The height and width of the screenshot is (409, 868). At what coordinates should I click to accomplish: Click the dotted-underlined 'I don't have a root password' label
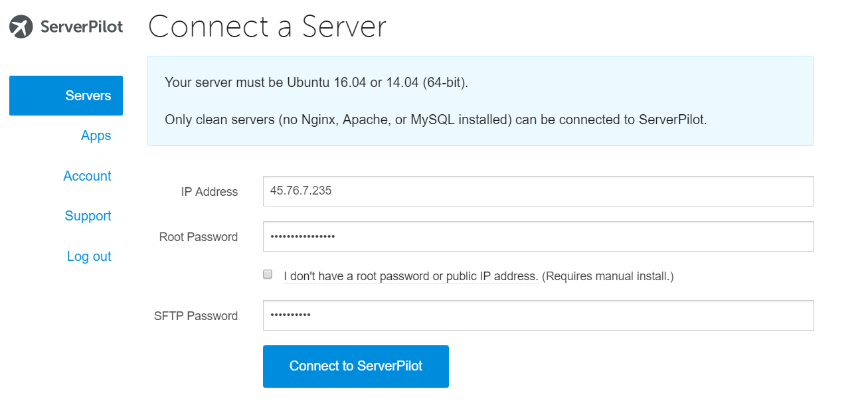tap(410, 276)
